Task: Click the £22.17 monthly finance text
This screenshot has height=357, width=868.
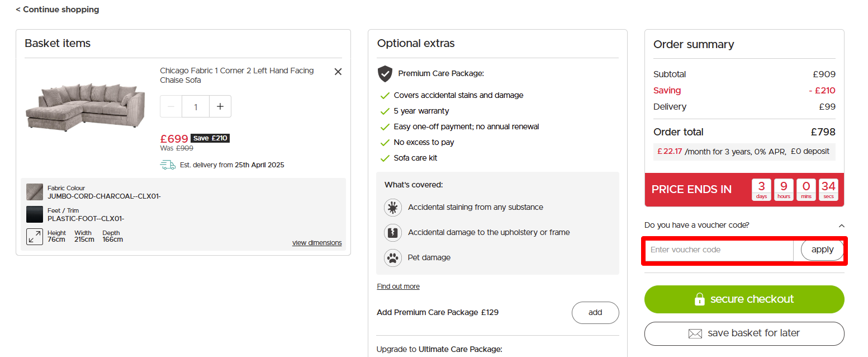Action: [x=670, y=151]
